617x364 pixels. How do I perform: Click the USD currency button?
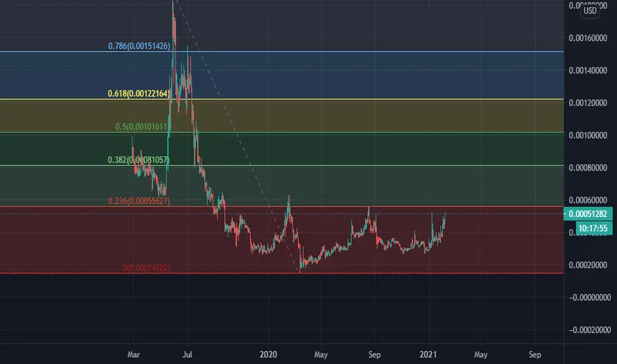click(x=590, y=11)
